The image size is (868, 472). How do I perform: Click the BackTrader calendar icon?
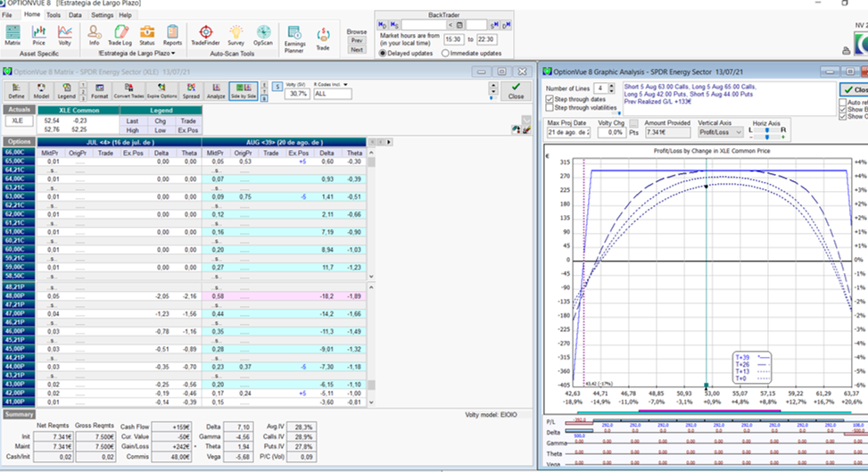tap(459, 25)
